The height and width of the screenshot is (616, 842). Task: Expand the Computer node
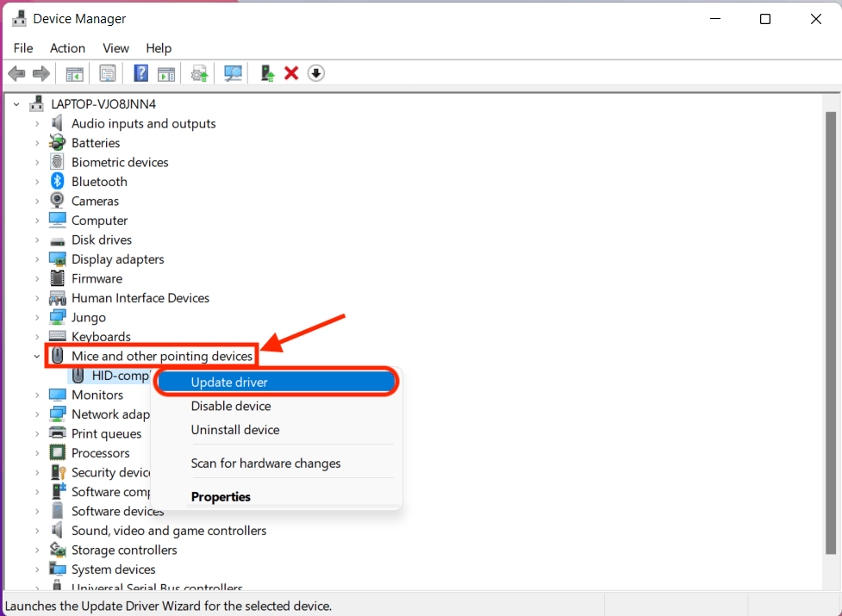pyautogui.click(x=37, y=221)
